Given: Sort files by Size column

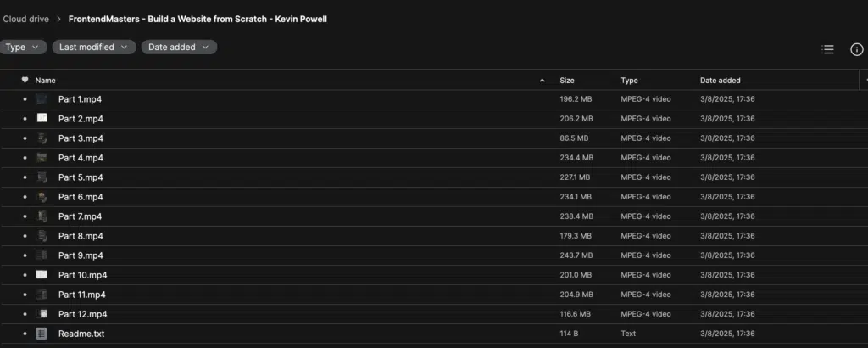Looking at the screenshot, I should tap(567, 81).
